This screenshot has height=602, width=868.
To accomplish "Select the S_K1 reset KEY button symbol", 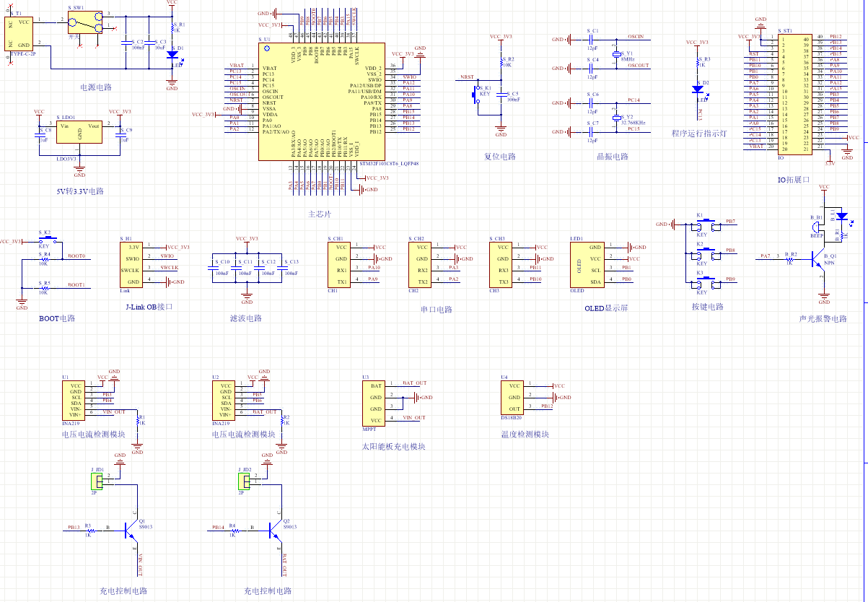I will click(x=478, y=94).
